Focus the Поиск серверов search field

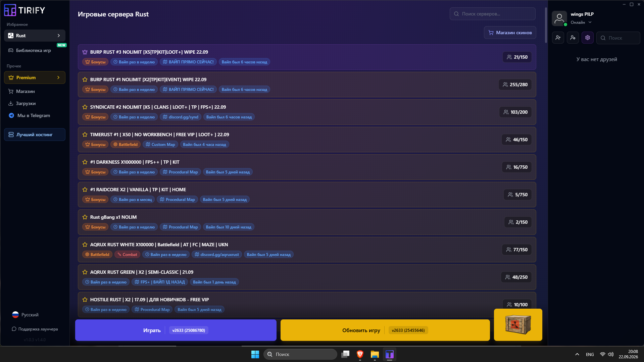pos(492,14)
